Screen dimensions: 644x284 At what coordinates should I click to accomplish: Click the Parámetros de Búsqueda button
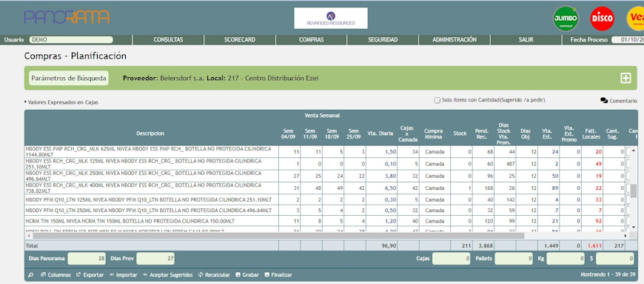69,78
